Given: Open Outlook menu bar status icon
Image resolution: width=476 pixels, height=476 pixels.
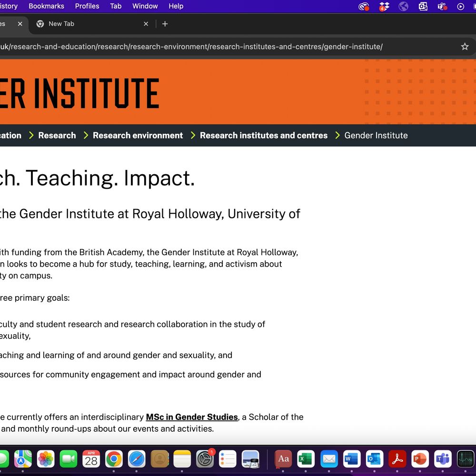Looking at the screenshot, I should click(423, 6).
